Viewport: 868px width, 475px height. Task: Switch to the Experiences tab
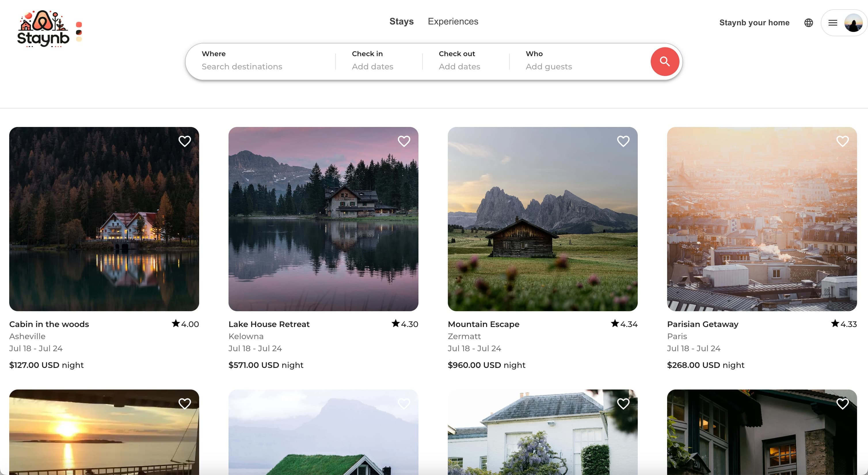click(453, 21)
